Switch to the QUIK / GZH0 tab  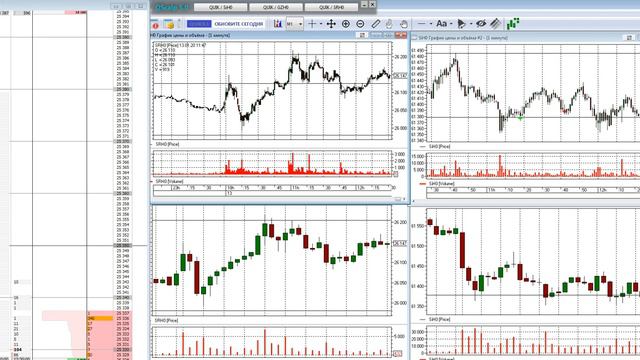click(276, 7)
